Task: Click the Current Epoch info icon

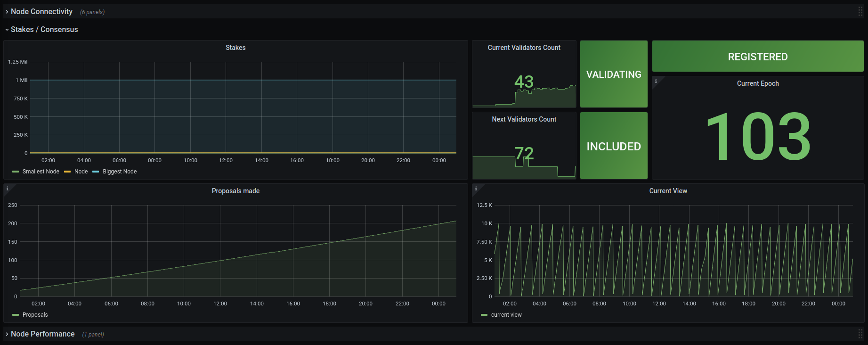Action: tap(656, 81)
